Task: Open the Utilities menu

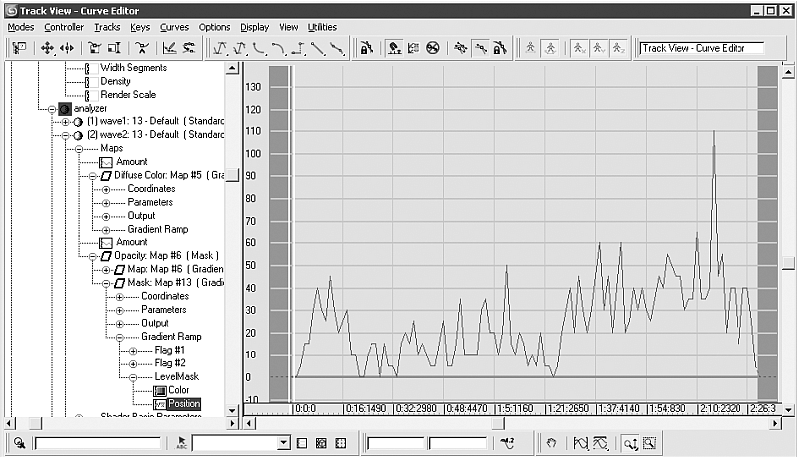Action: click(322, 27)
